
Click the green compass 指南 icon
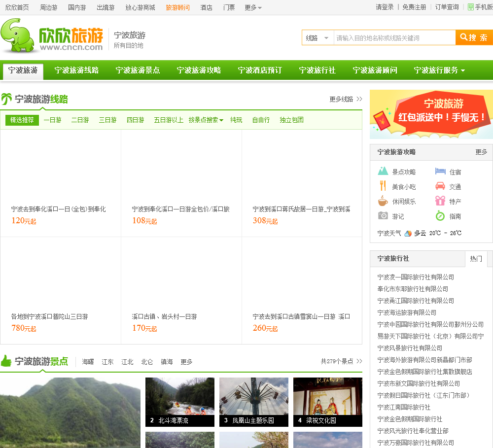click(440, 216)
